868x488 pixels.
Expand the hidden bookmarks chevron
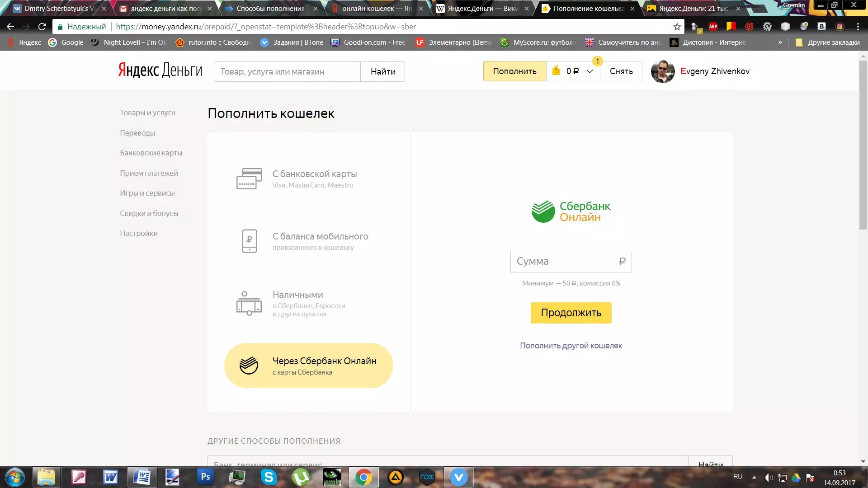point(780,42)
